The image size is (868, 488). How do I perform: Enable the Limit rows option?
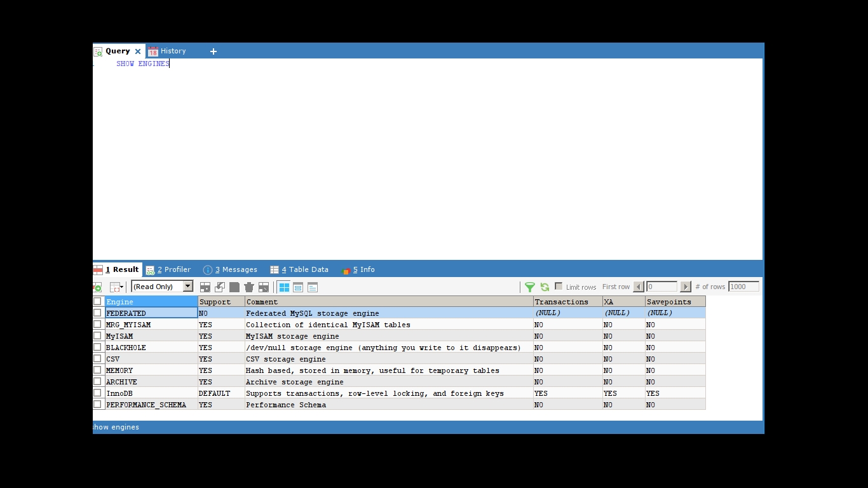(559, 287)
